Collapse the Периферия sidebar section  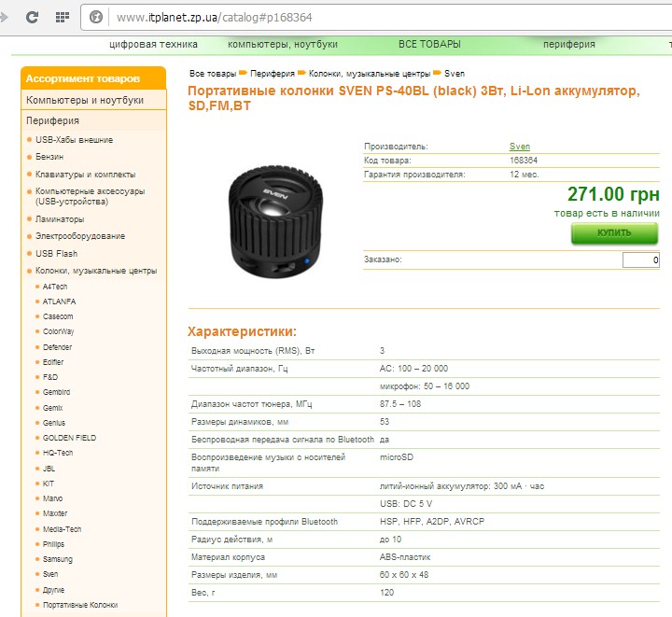pos(52,120)
